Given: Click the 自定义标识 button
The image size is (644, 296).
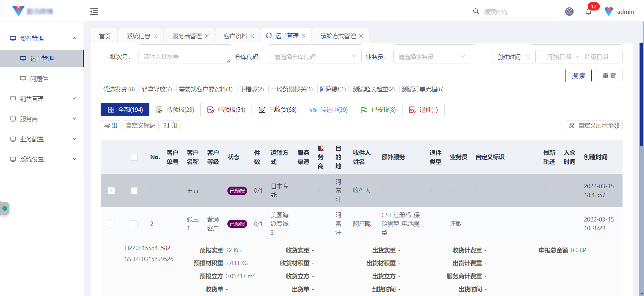Looking at the screenshot, I should pyautogui.click(x=141, y=125).
